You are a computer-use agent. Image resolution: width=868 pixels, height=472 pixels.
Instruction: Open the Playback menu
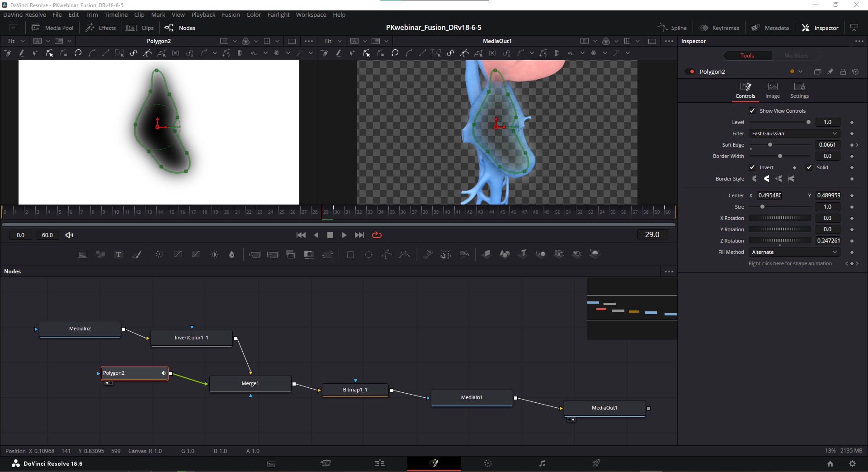203,14
